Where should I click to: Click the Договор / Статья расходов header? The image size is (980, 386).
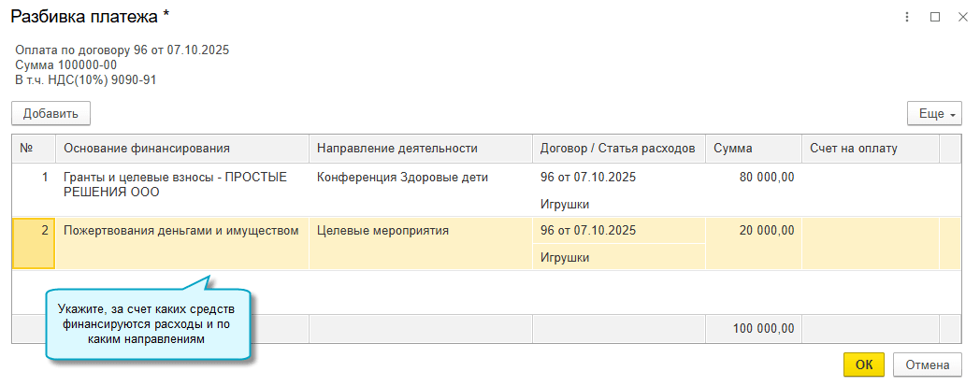pos(618,148)
